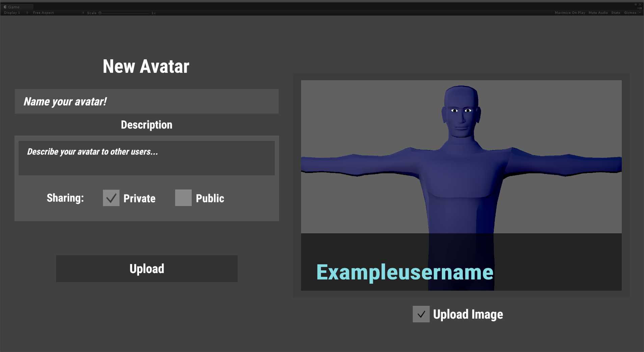The width and height of the screenshot is (644, 352).
Task: Toggle Maximize On Play
Action: [570, 13]
